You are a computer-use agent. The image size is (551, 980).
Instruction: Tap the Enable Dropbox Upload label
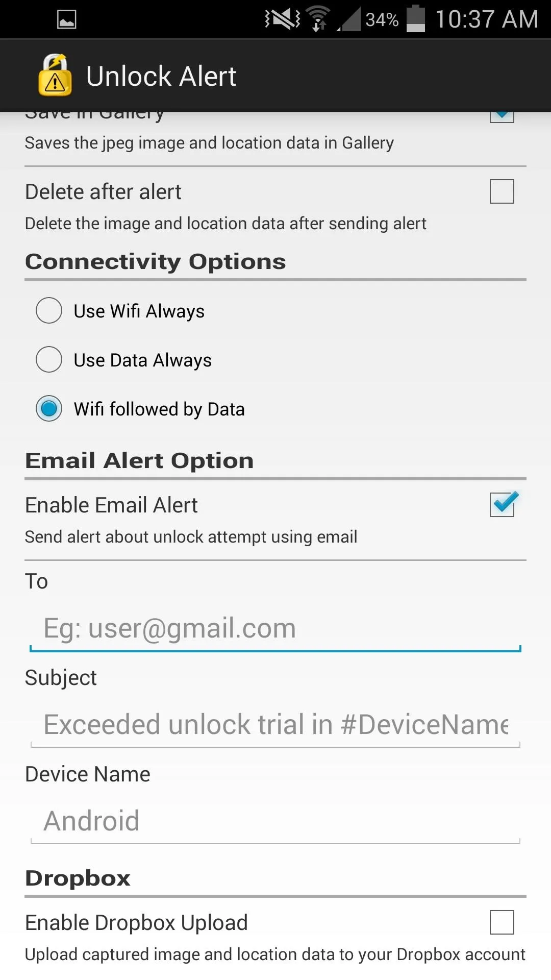(x=136, y=923)
